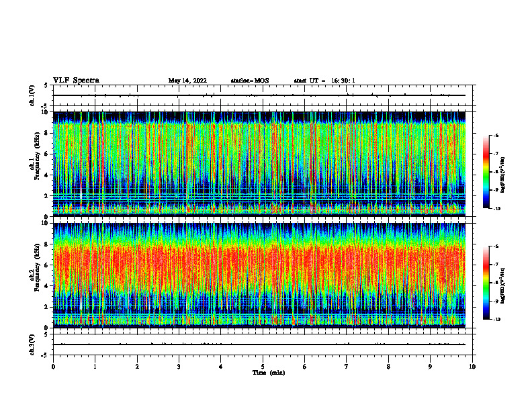This screenshot has width=532, height=411.
Task: Click the "ch.3(V)" axis label of bottom waveform
Action: [32, 345]
